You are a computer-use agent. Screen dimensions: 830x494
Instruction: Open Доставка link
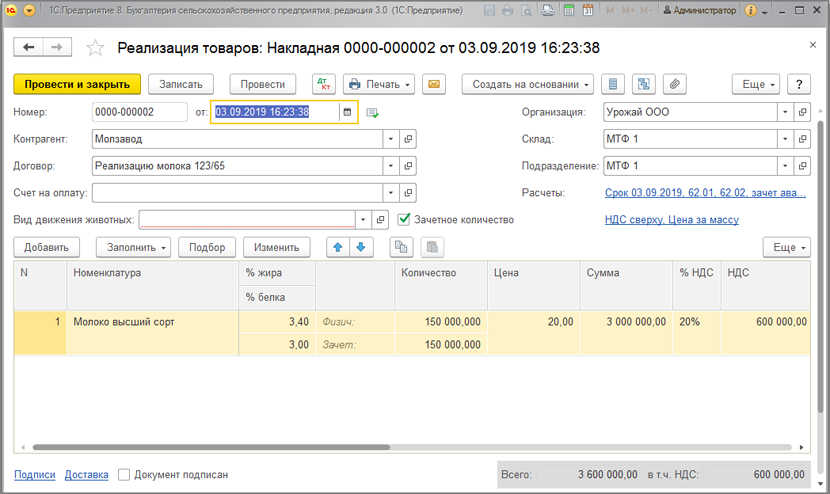(x=86, y=474)
